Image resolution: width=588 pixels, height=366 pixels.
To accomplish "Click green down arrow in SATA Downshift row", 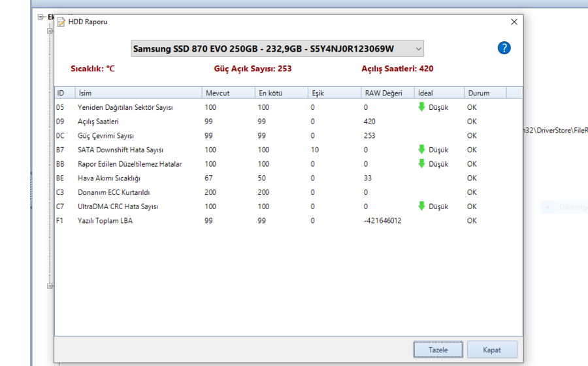I will pos(421,149).
